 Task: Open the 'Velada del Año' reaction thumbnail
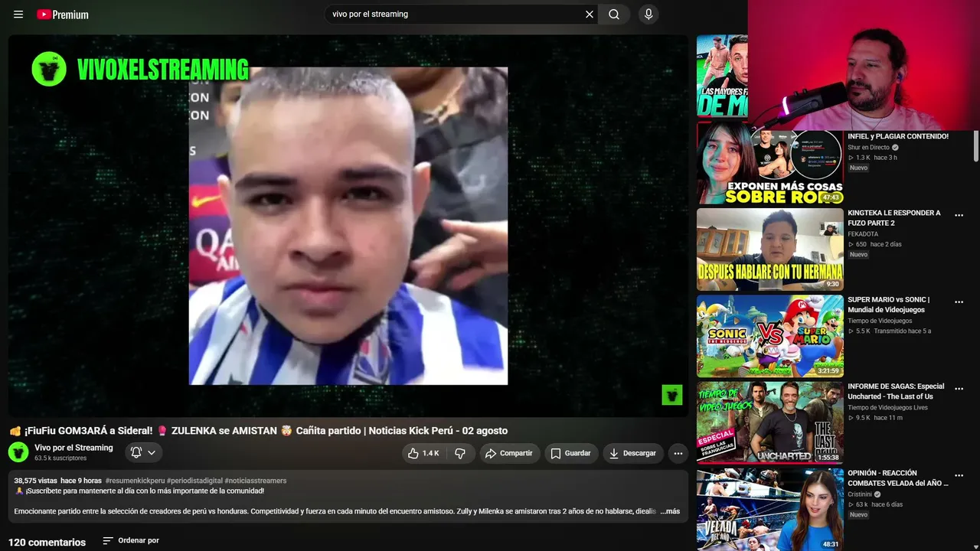769,509
